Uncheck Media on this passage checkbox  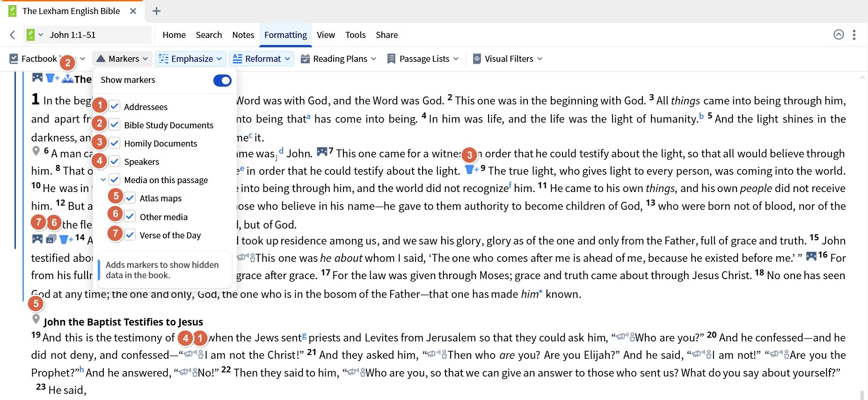115,179
